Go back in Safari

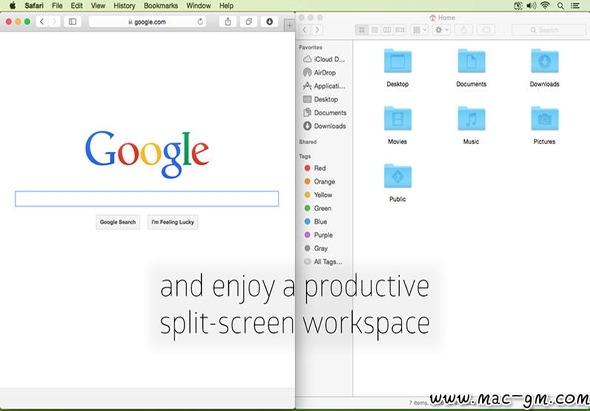coord(42,22)
